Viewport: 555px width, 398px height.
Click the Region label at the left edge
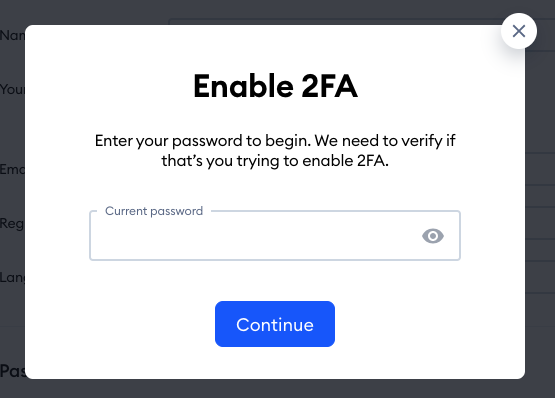12,223
